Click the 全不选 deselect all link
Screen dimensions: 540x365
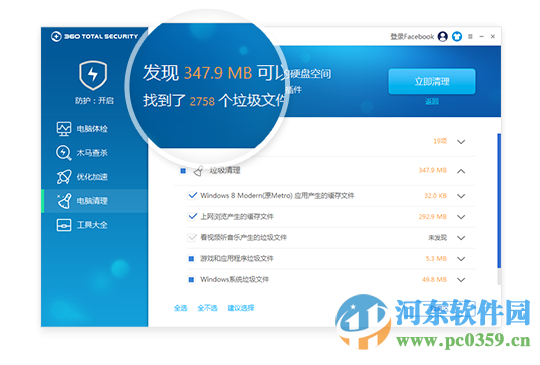207,308
